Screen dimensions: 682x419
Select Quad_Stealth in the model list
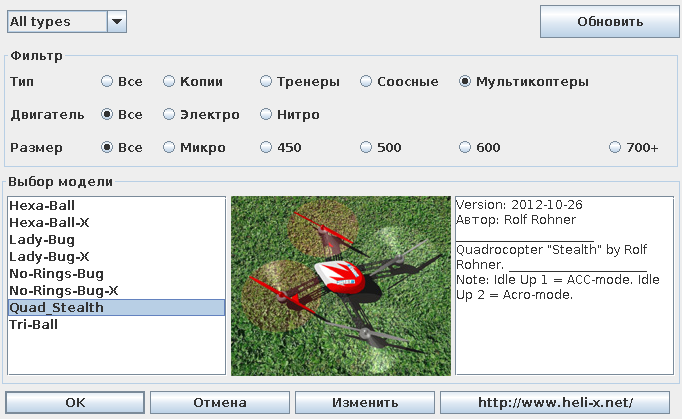pos(117,307)
